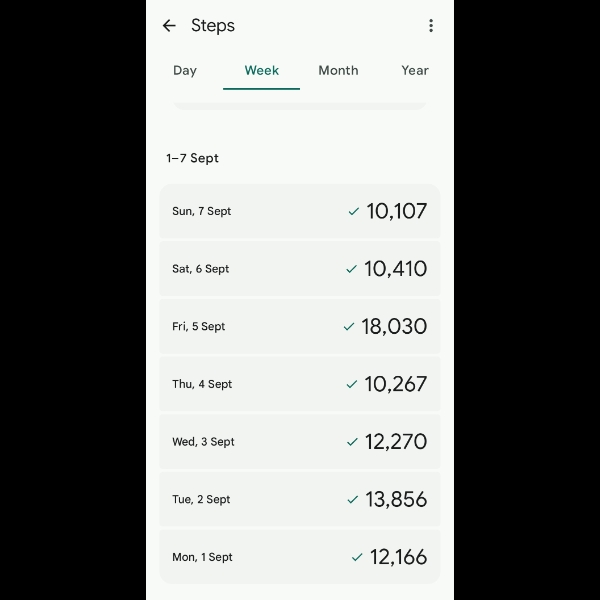Open the three-dot overflow menu
The image size is (600, 600).
[431, 26]
